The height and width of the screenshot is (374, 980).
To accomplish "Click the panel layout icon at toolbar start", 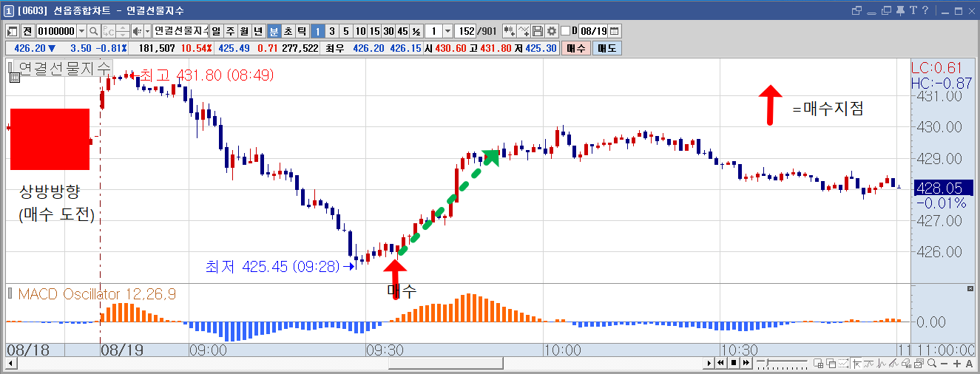I will [x=12, y=31].
